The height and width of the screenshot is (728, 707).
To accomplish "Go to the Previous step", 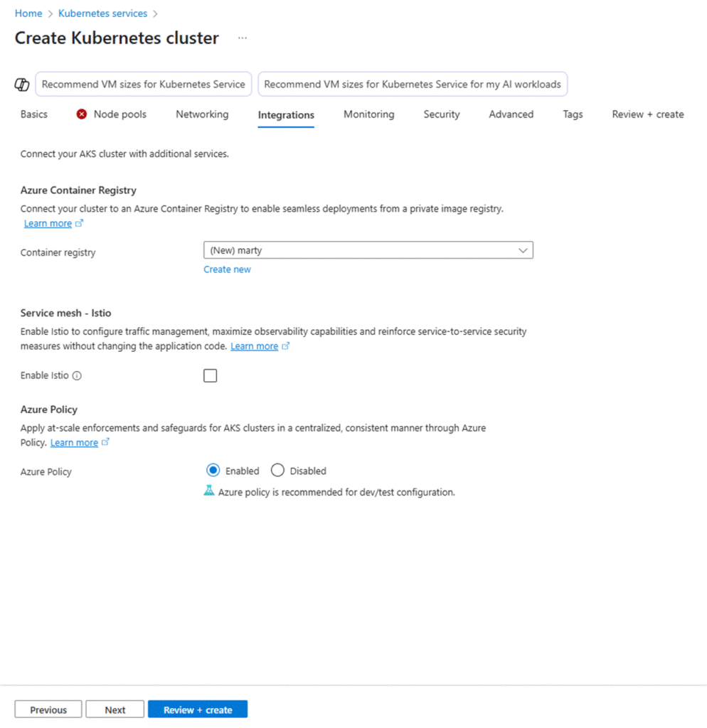I will [48, 710].
